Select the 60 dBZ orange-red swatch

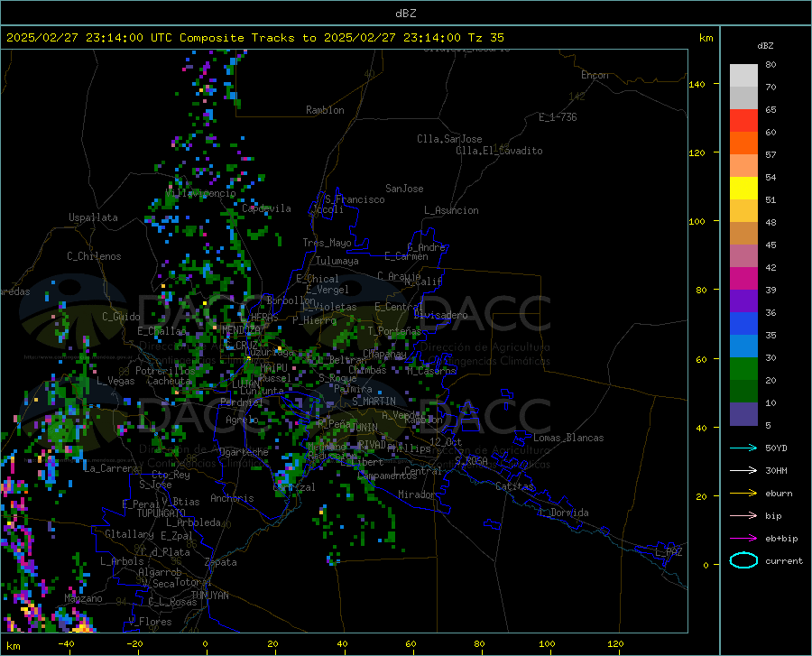[743, 143]
